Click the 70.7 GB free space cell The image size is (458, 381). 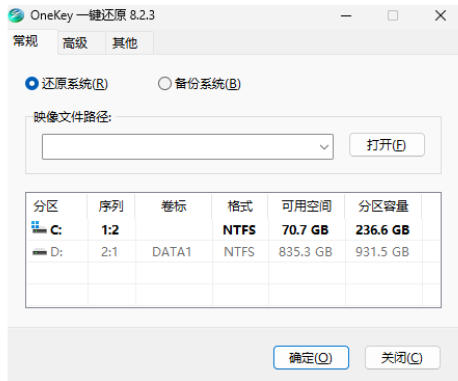[305, 230]
